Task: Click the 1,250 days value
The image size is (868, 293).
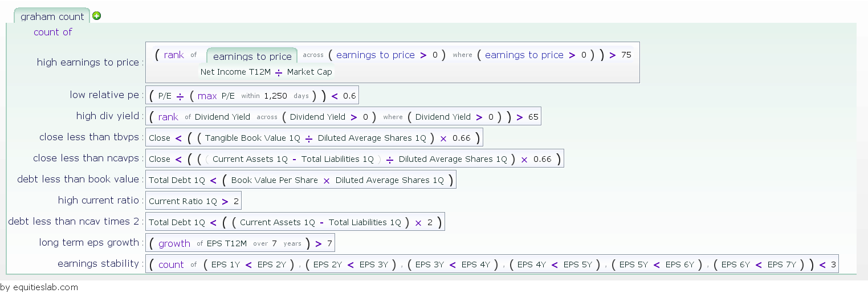Action: (x=275, y=96)
